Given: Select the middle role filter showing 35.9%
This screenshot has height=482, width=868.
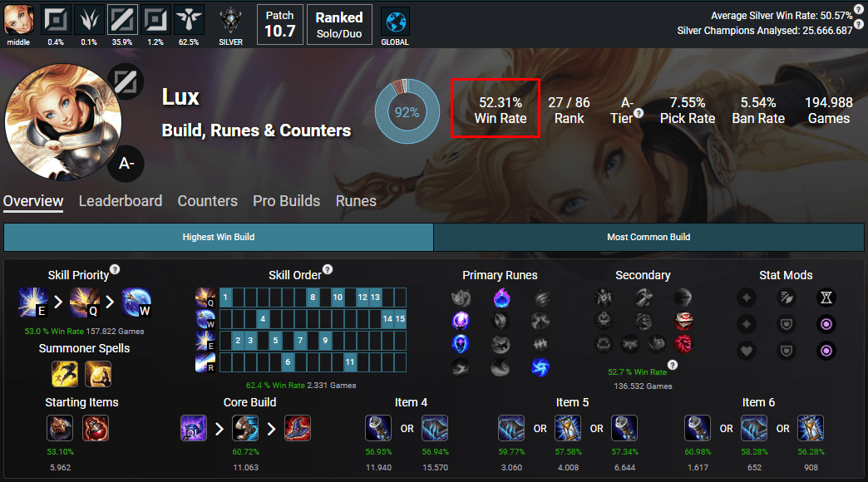Looking at the screenshot, I should click(x=122, y=21).
